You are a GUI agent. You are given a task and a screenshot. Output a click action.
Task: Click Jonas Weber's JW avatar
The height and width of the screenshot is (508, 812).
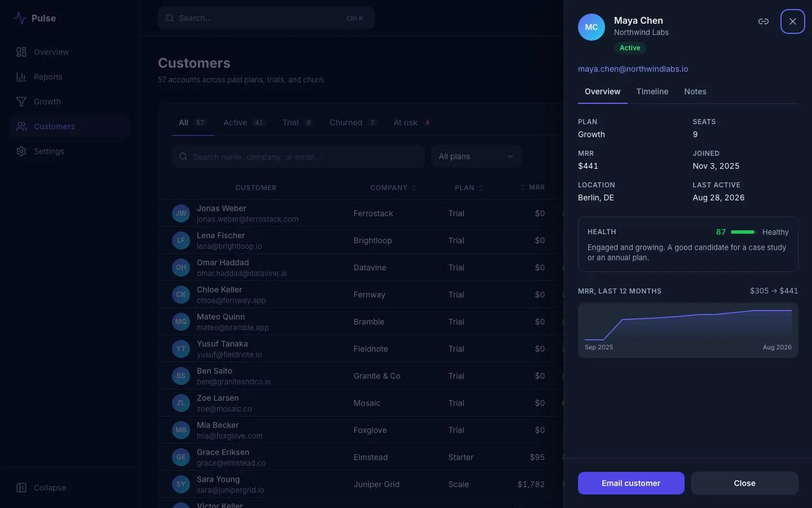pyautogui.click(x=181, y=213)
